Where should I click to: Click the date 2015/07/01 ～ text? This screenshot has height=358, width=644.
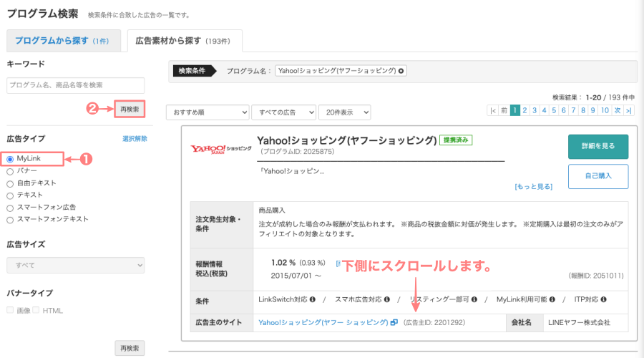coord(296,276)
